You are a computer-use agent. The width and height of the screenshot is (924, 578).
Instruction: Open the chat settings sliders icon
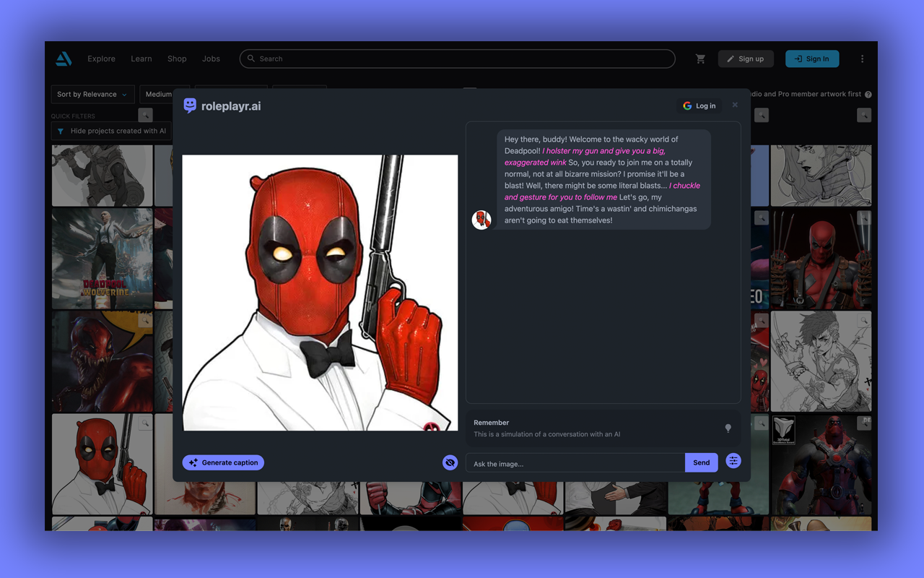pyautogui.click(x=733, y=460)
